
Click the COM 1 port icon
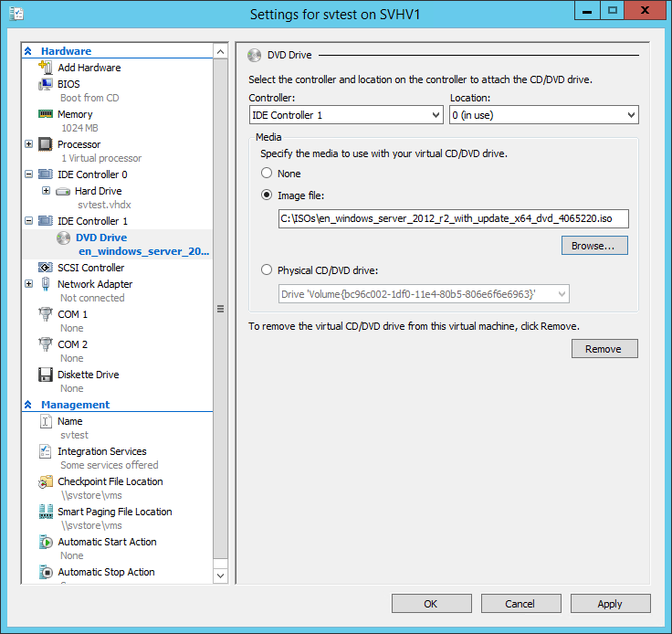coord(45,314)
